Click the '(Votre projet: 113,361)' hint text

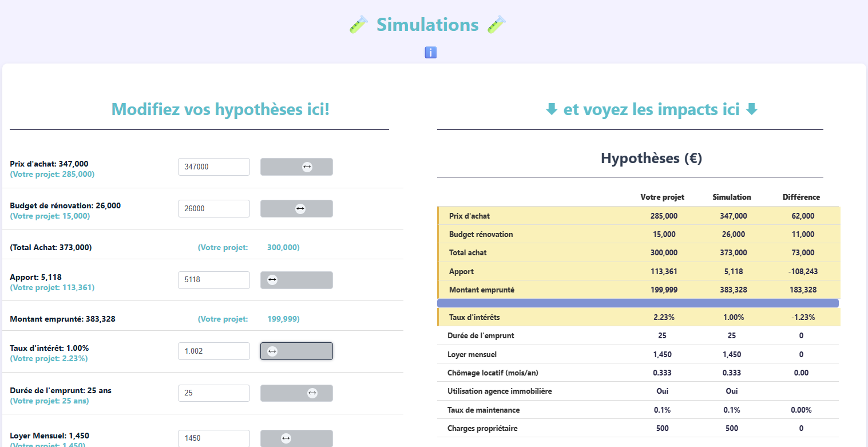tap(52, 287)
